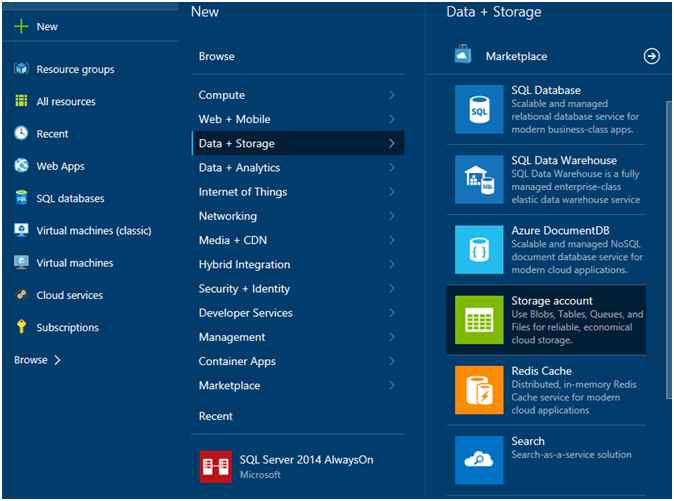Image resolution: width=674 pixels, height=501 pixels.
Task: Click the SQL Database title text
Action: tap(546, 90)
